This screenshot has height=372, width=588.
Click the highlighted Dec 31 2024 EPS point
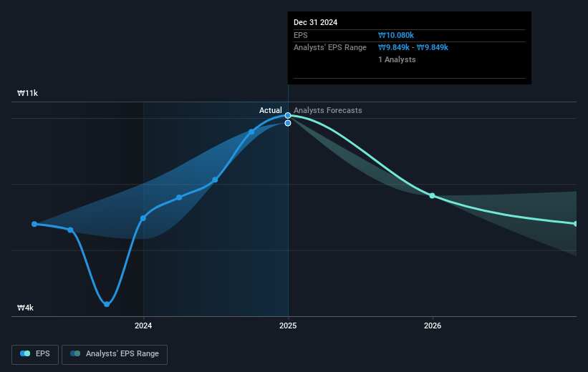tap(288, 115)
